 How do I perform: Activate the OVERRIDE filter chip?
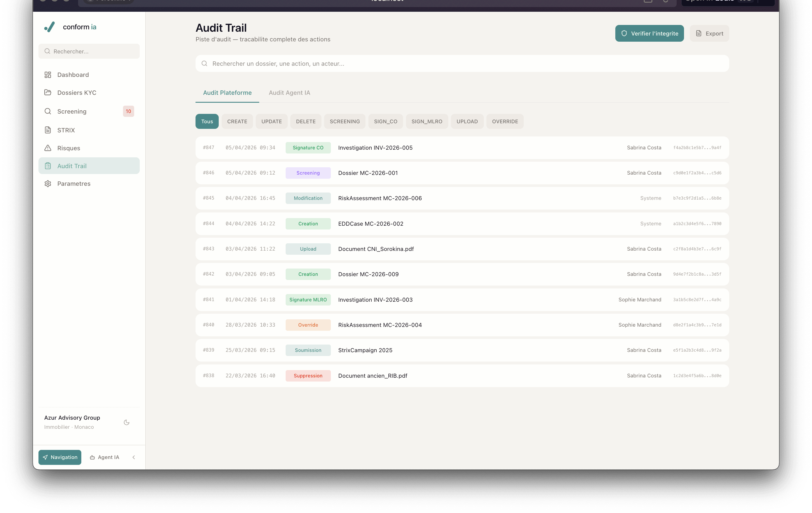point(505,121)
